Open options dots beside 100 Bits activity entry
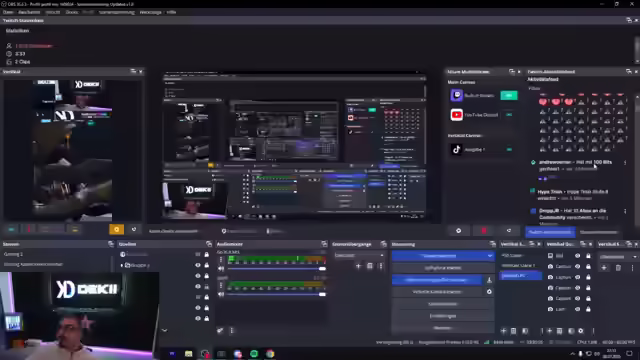 tap(625, 162)
